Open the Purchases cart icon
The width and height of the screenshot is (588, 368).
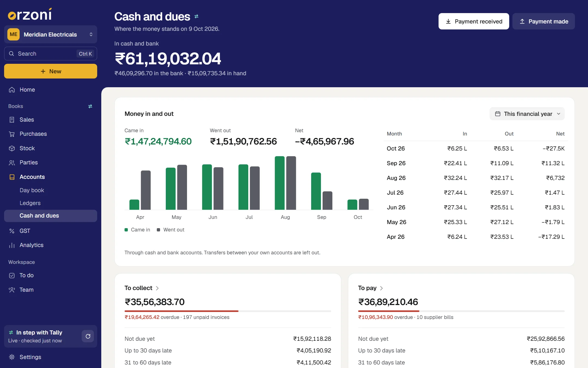tap(12, 134)
